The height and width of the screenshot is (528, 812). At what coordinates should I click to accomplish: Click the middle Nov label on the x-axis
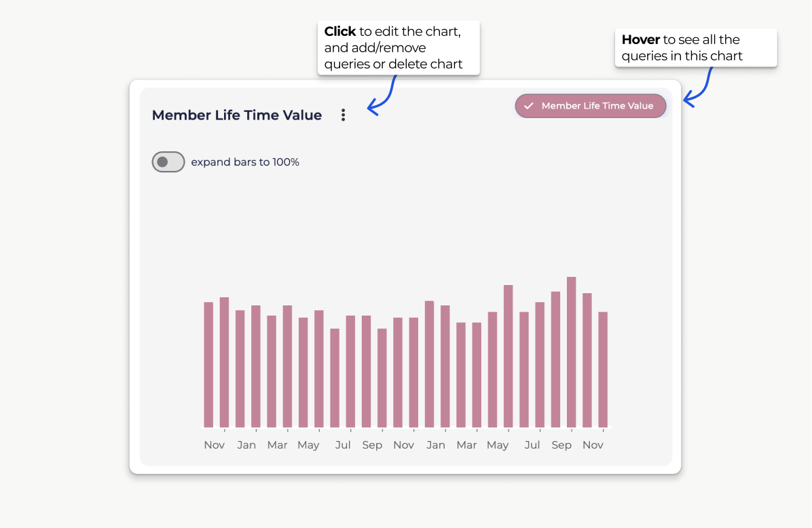403,445
